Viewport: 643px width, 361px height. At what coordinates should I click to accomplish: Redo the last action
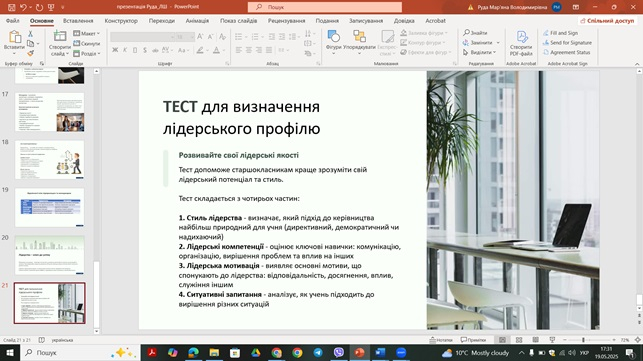(39, 7)
